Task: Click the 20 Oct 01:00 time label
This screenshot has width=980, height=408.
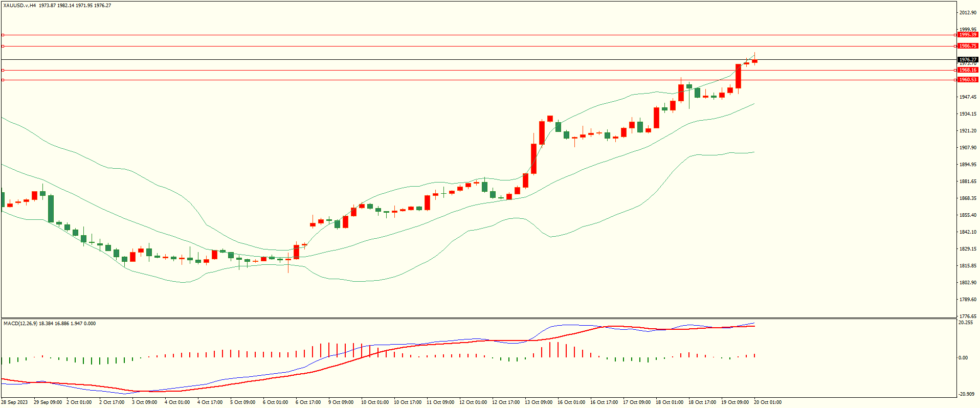Action: [x=767, y=402]
